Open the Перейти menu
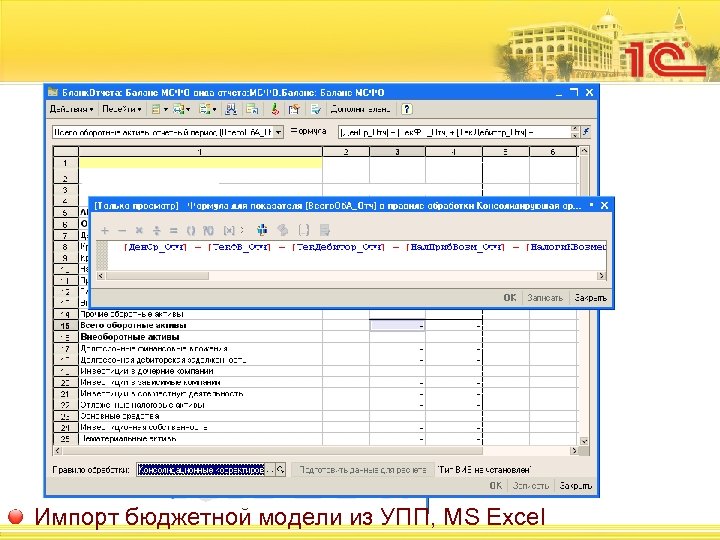 click(x=122, y=109)
